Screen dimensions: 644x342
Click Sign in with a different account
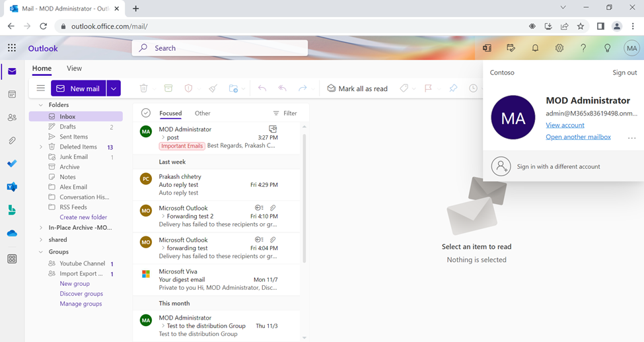(563, 166)
